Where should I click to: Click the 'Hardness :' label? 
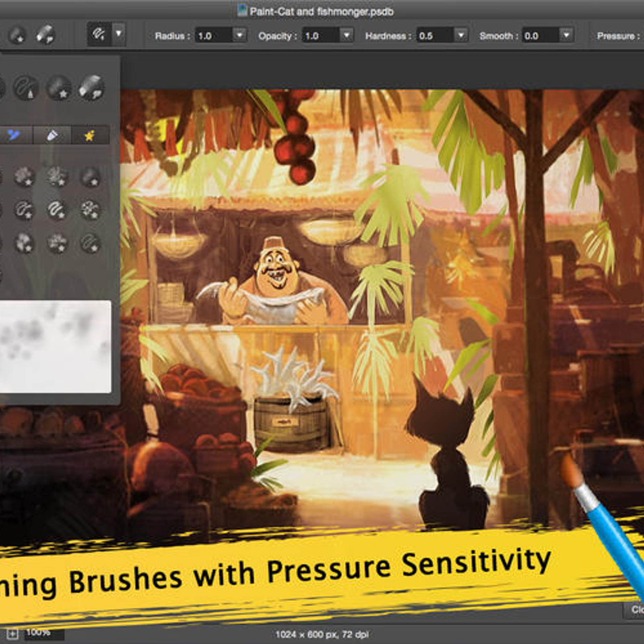(388, 36)
